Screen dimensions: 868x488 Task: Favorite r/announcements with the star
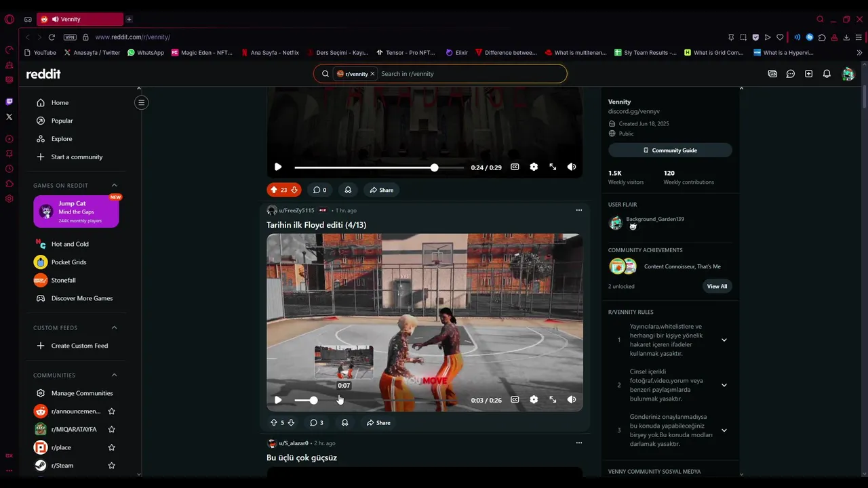[x=112, y=411]
